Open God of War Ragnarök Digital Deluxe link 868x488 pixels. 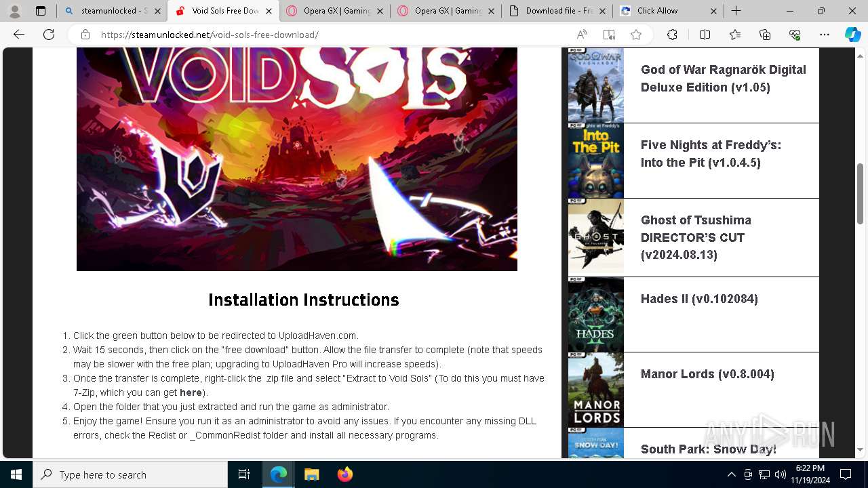tap(724, 79)
